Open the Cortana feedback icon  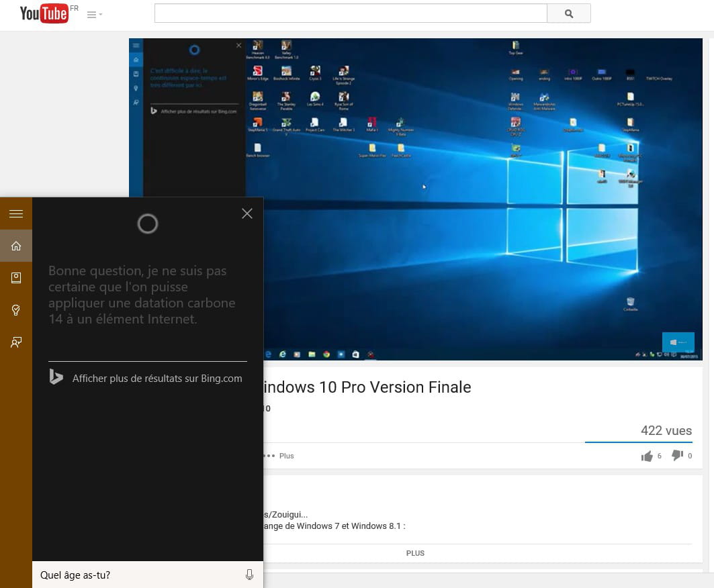pos(16,342)
